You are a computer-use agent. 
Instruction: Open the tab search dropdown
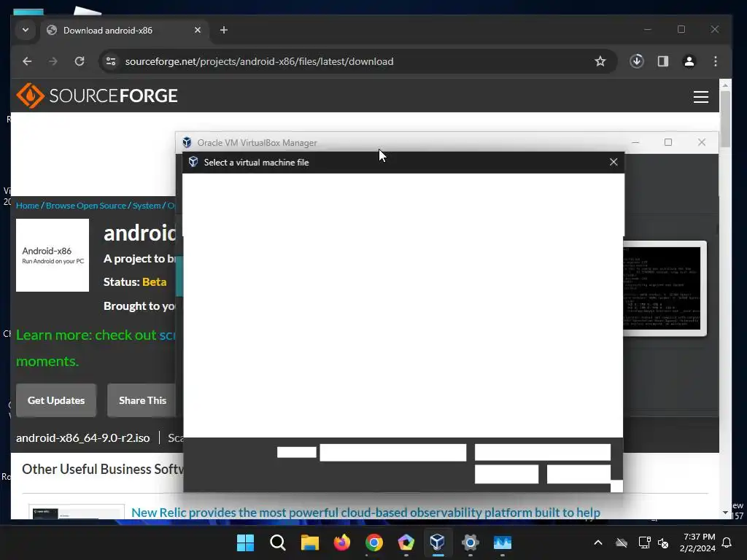pos(26,30)
